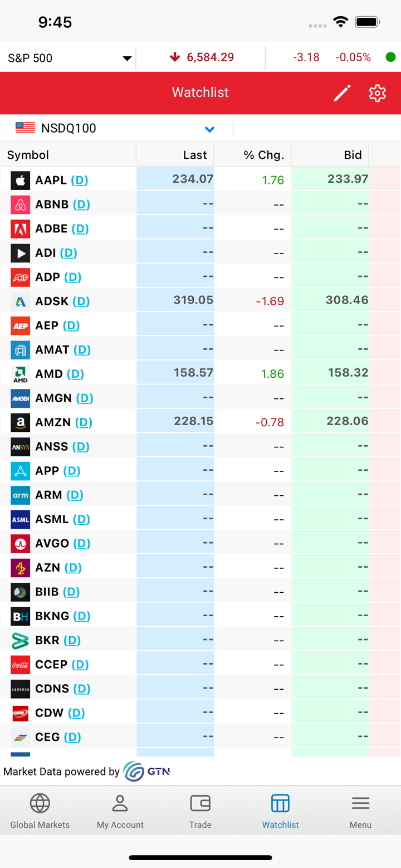
Task: Open watchlist settings gear icon
Action: coord(377,93)
